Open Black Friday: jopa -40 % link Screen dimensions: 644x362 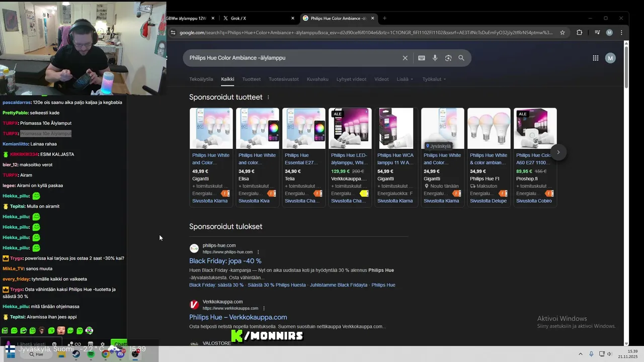(x=225, y=261)
